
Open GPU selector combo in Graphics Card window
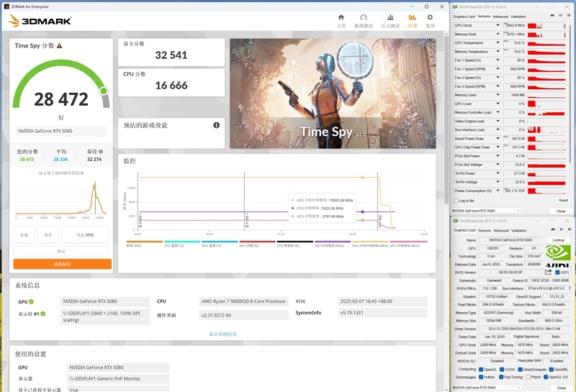[x=487, y=387]
